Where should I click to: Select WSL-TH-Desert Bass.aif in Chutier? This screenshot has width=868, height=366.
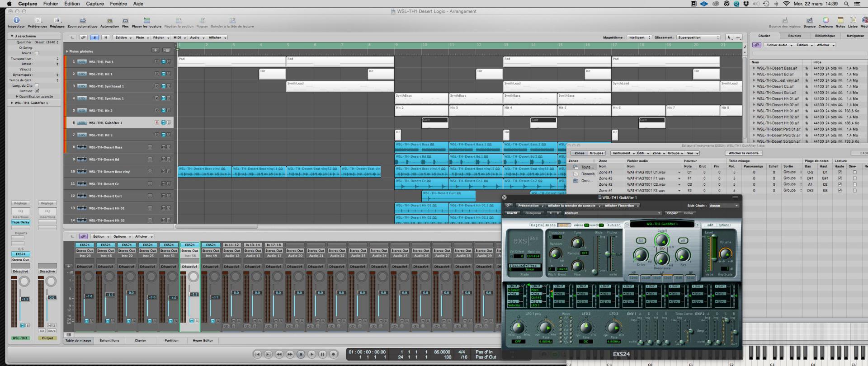tap(777, 68)
